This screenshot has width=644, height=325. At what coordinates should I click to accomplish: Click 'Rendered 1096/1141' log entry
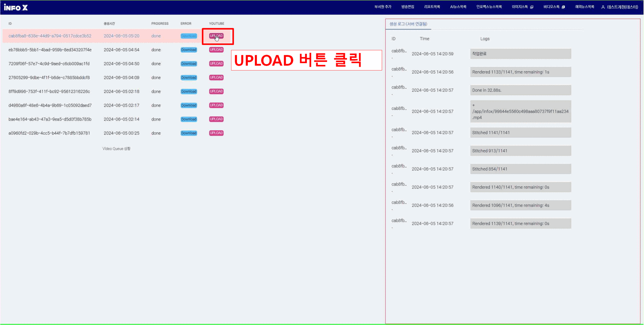coord(521,205)
